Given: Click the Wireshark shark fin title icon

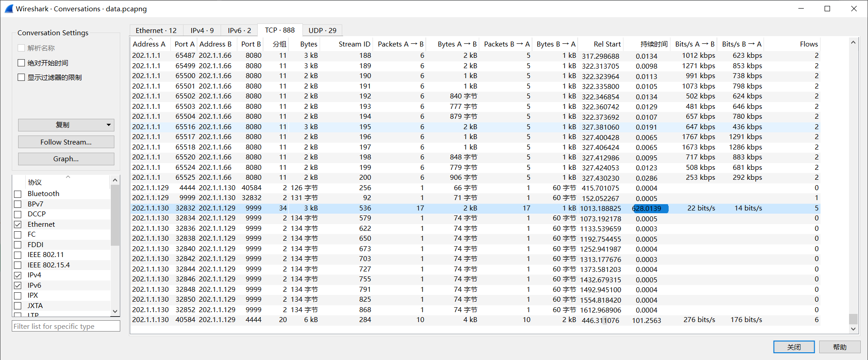Looking at the screenshot, I should [9, 9].
